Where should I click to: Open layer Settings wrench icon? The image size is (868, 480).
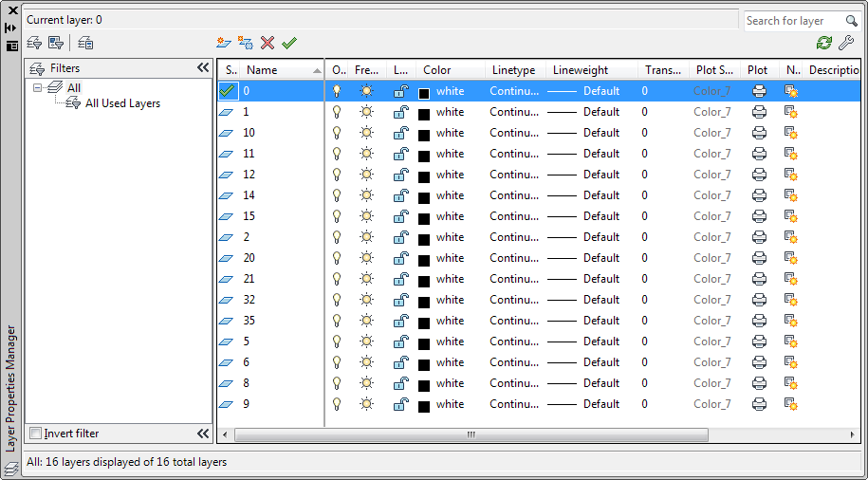tap(846, 43)
